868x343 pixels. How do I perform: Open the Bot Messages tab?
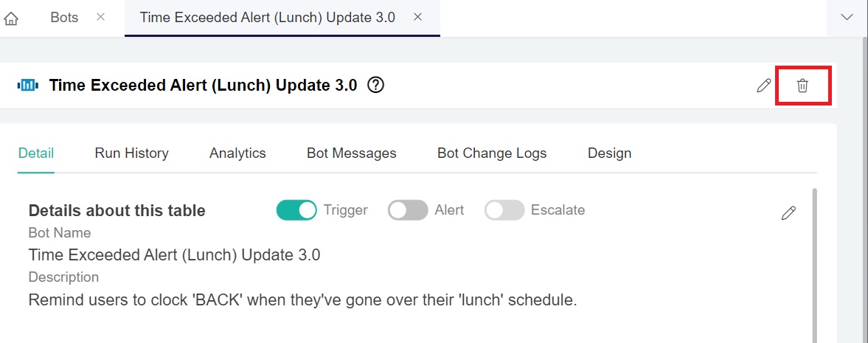(352, 153)
